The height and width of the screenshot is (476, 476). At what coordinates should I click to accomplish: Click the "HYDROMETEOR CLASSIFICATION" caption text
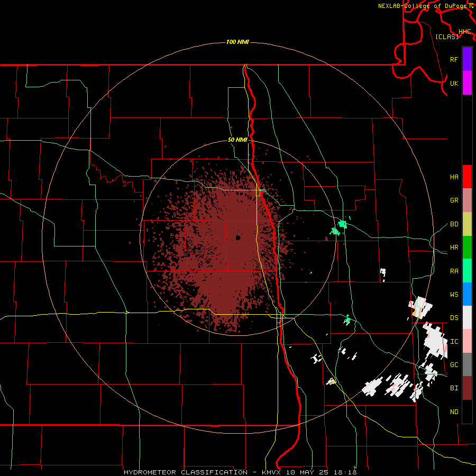tap(186, 472)
